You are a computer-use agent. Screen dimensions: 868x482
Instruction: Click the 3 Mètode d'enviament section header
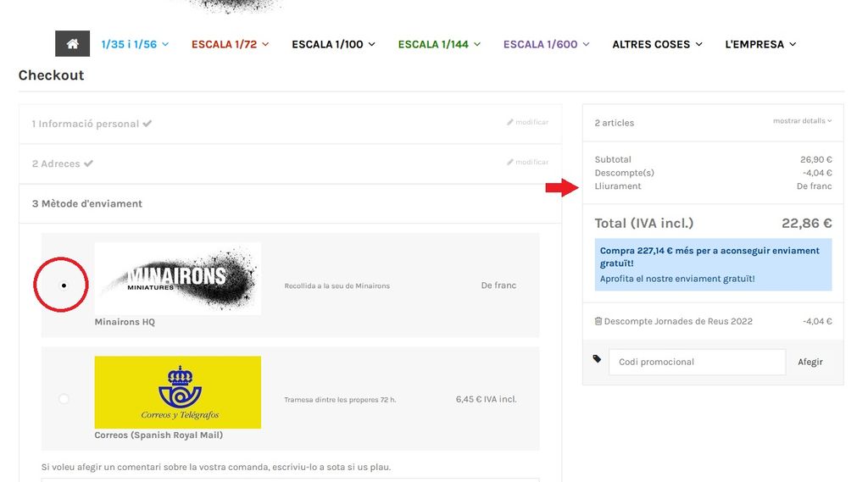click(87, 204)
